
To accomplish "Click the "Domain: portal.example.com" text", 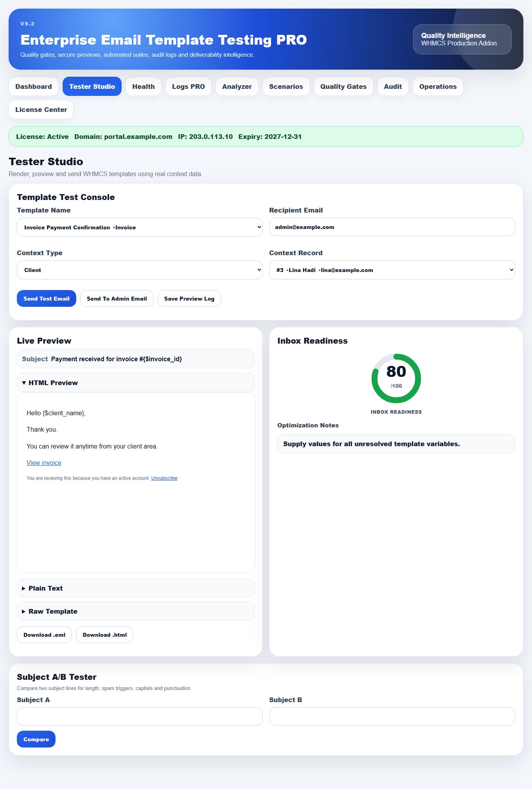I will point(123,137).
